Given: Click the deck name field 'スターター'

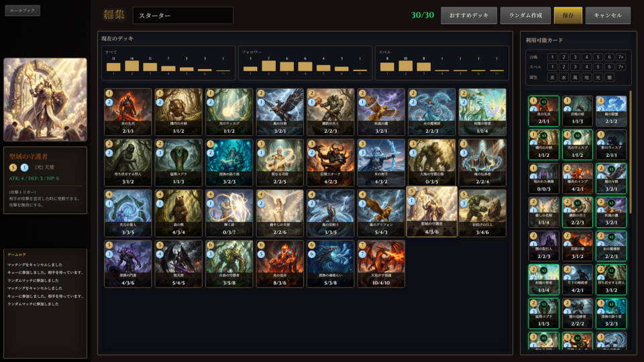Looking at the screenshot, I should (182, 15).
